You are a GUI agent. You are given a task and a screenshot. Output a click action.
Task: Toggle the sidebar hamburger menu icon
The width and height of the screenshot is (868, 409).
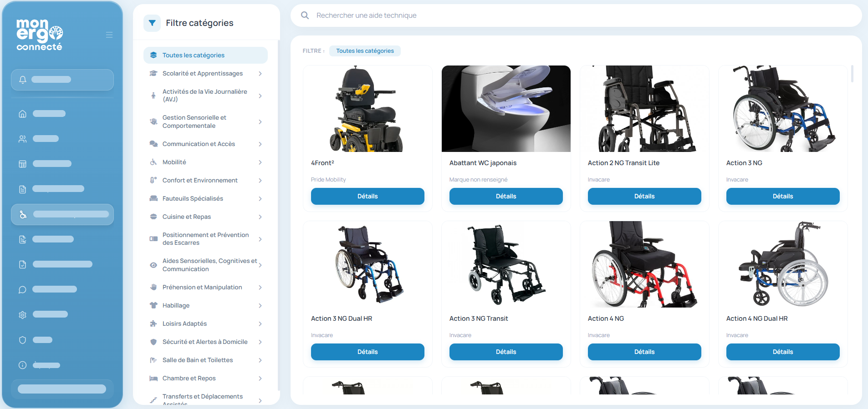pos(109,35)
